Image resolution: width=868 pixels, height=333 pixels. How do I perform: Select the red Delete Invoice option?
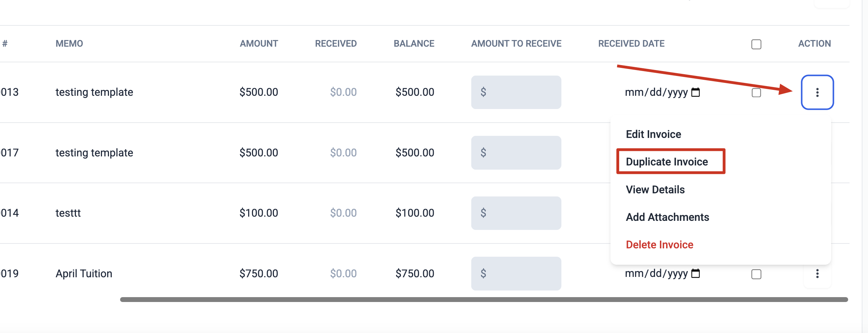click(x=660, y=245)
